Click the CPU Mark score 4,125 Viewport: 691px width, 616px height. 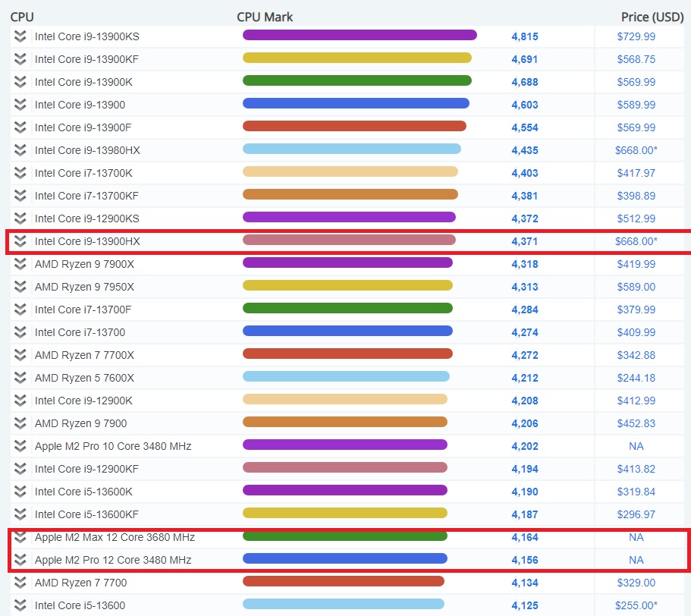coord(524,606)
